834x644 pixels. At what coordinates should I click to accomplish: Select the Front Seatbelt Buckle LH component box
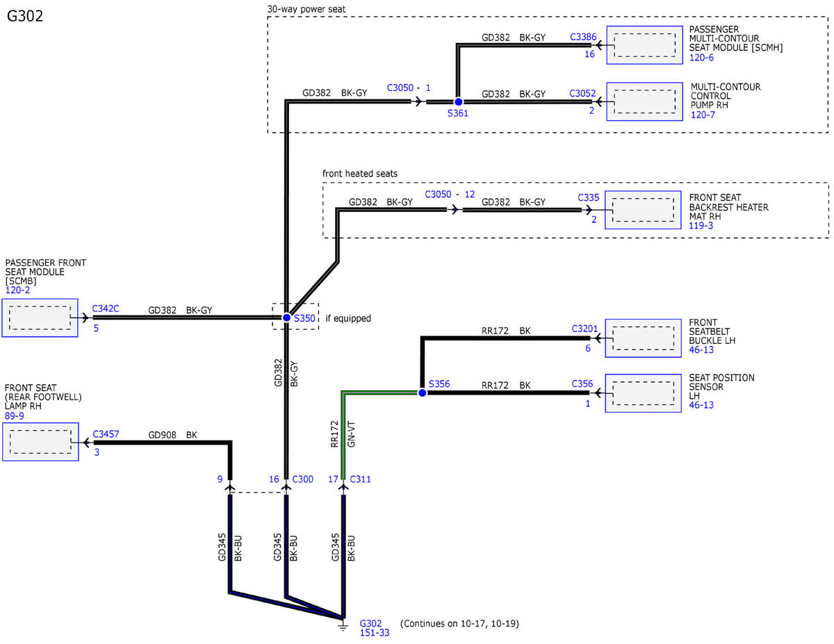click(644, 338)
